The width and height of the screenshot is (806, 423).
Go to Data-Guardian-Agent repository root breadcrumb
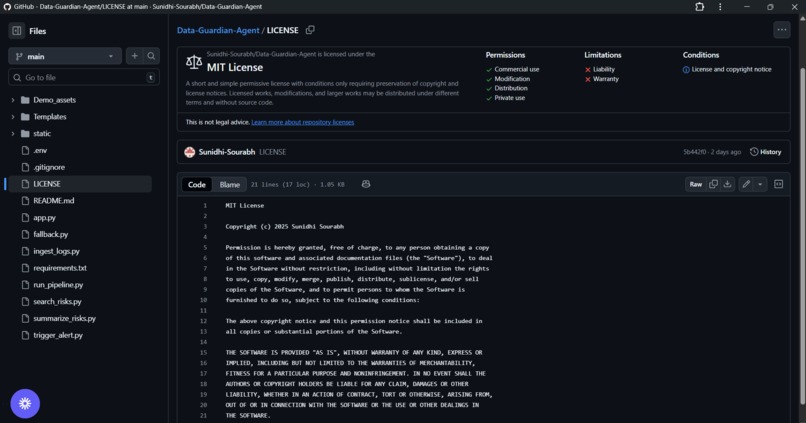218,30
